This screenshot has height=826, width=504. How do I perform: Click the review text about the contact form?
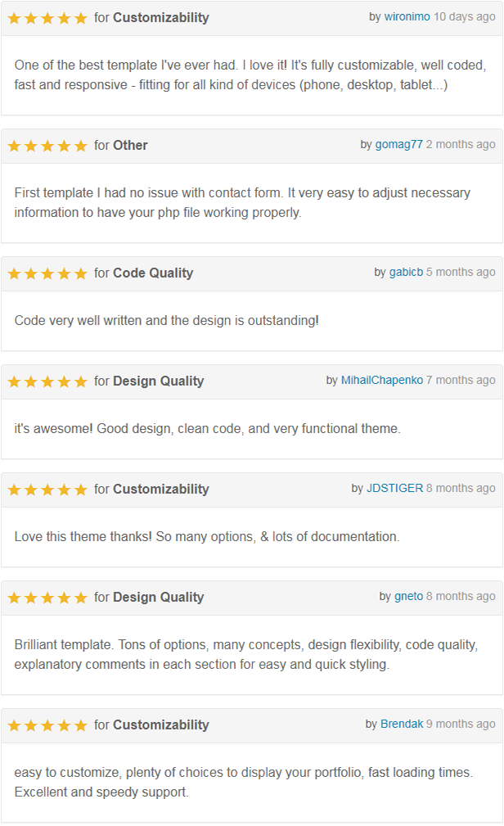point(242,203)
